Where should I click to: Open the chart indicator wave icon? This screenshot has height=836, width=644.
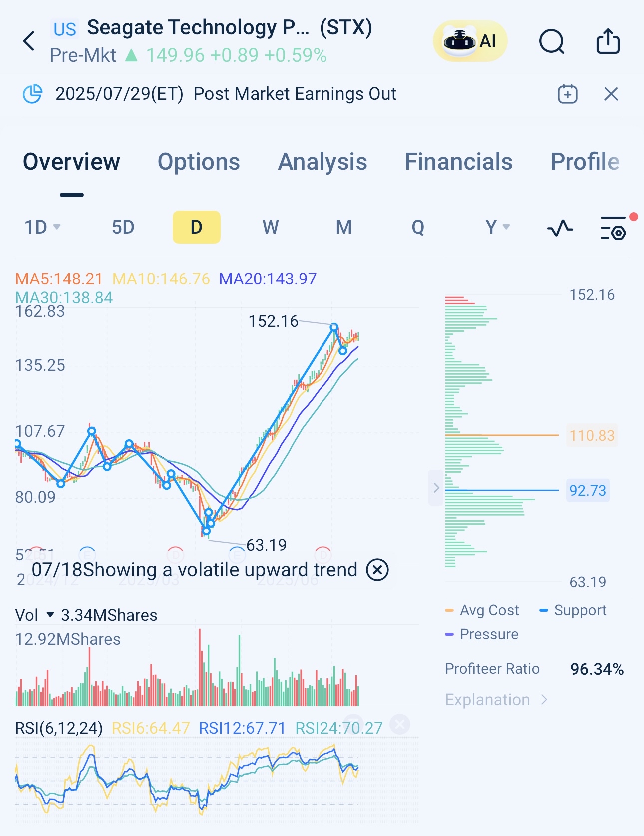560,228
